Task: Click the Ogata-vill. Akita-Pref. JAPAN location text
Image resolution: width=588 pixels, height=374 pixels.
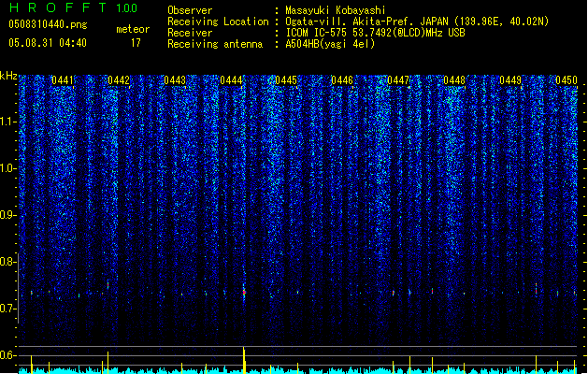Action: click(x=417, y=22)
